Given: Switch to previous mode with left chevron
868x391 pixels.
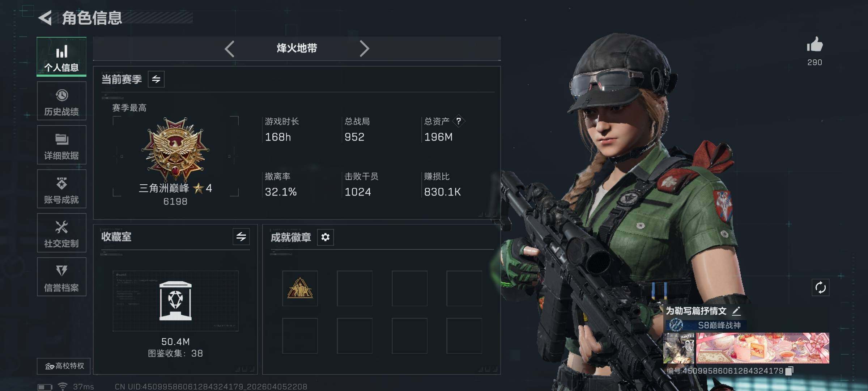Looking at the screenshot, I should coord(230,49).
